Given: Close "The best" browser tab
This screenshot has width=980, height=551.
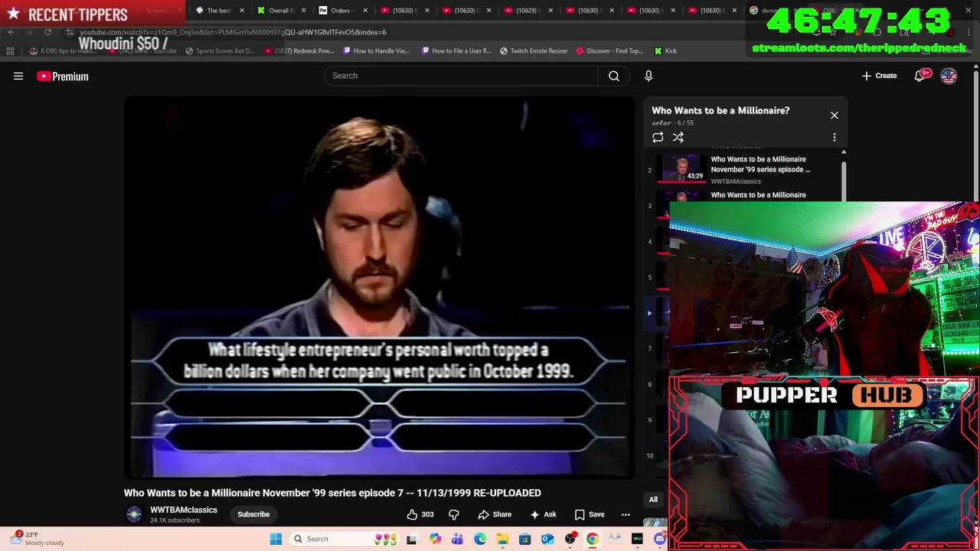Looking at the screenshot, I should pos(242,11).
